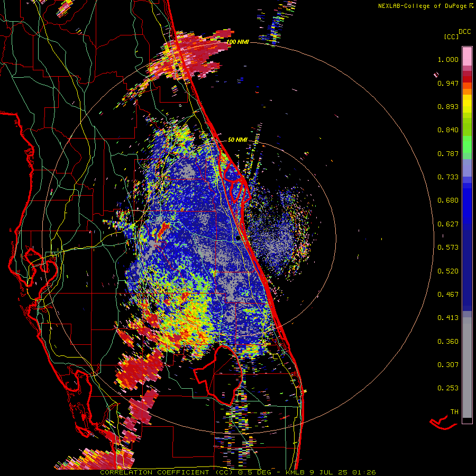Click the 0.573 color bar value
This screenshot has height=476, width=476.
pos(448,248)
